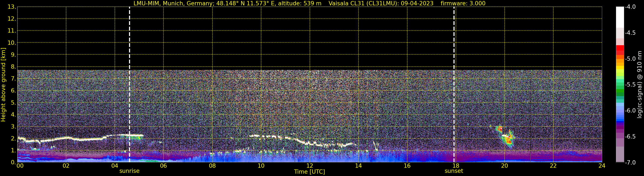Screen dimensions: 644x176
Task: Click the colorbar tick label '-5.0'
Action: 630,59
